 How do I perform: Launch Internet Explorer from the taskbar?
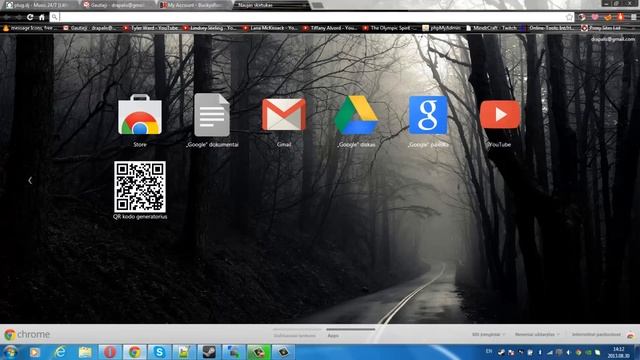60,352
